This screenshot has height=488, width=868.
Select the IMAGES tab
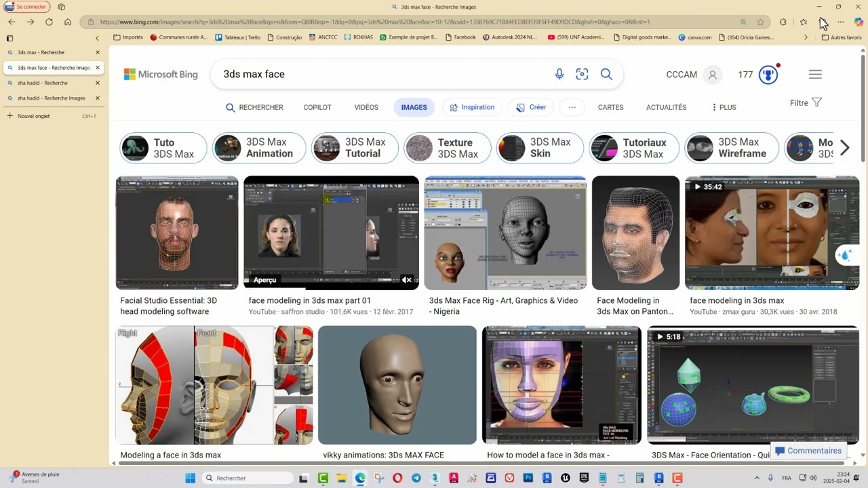(x=414, y=107)
